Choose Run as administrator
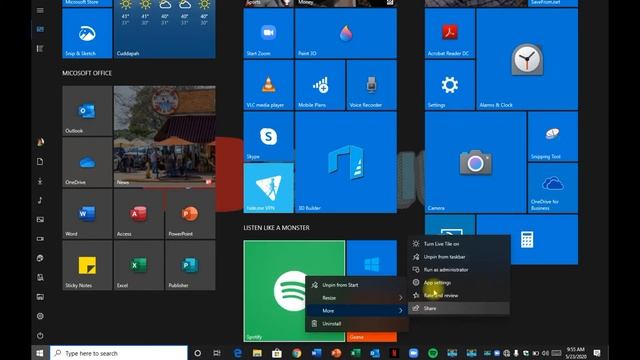The height and width of the screenshot is (360, 640). (459, 270)
